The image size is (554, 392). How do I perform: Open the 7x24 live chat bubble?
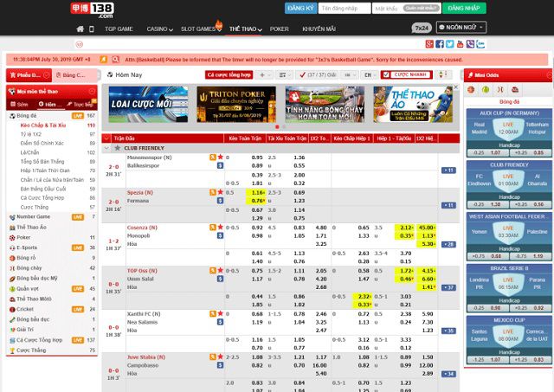(422, 28)
